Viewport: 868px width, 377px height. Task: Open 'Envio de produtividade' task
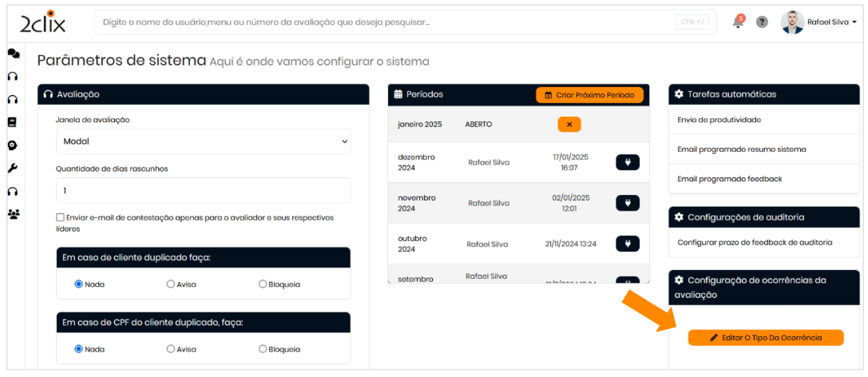[719, 120]
